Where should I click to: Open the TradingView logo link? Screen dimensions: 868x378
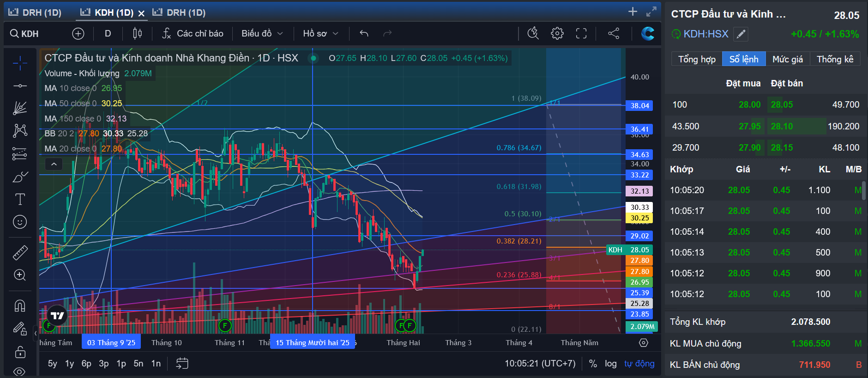(x=57, y=316)
